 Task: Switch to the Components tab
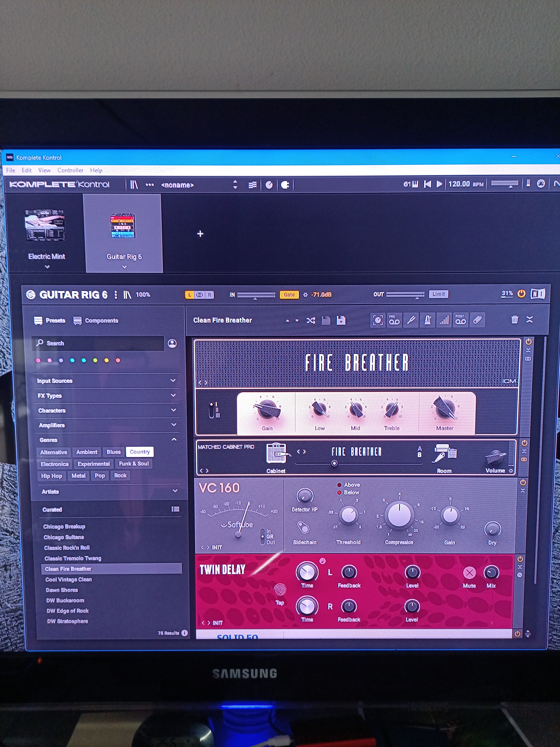(x=96, y=320)
